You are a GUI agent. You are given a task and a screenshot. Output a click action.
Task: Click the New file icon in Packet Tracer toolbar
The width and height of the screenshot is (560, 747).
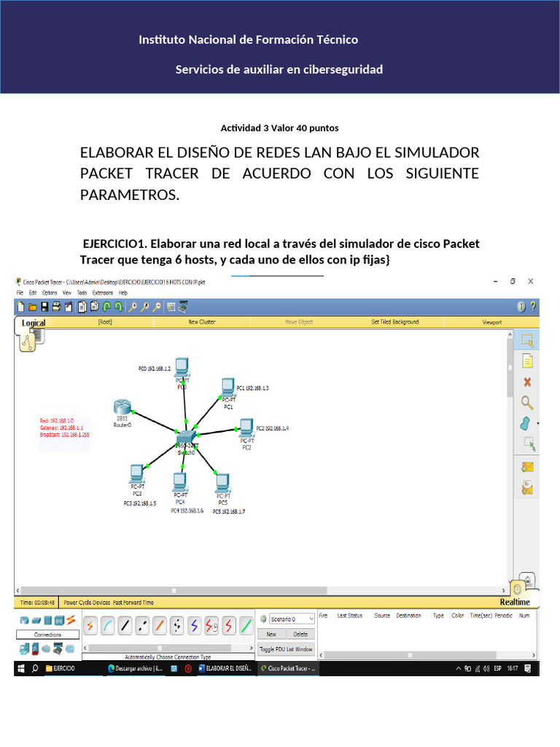click(x=20, y=307)
